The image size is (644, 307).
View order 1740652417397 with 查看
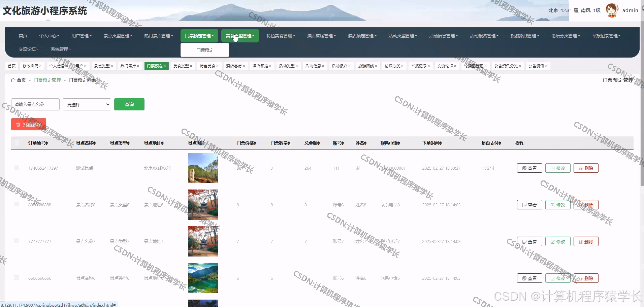click(x=529, y=168)
